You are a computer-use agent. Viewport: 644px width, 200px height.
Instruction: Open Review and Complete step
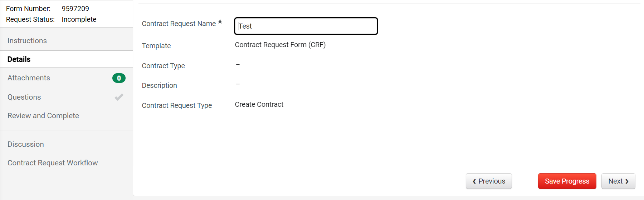[67, 116]
